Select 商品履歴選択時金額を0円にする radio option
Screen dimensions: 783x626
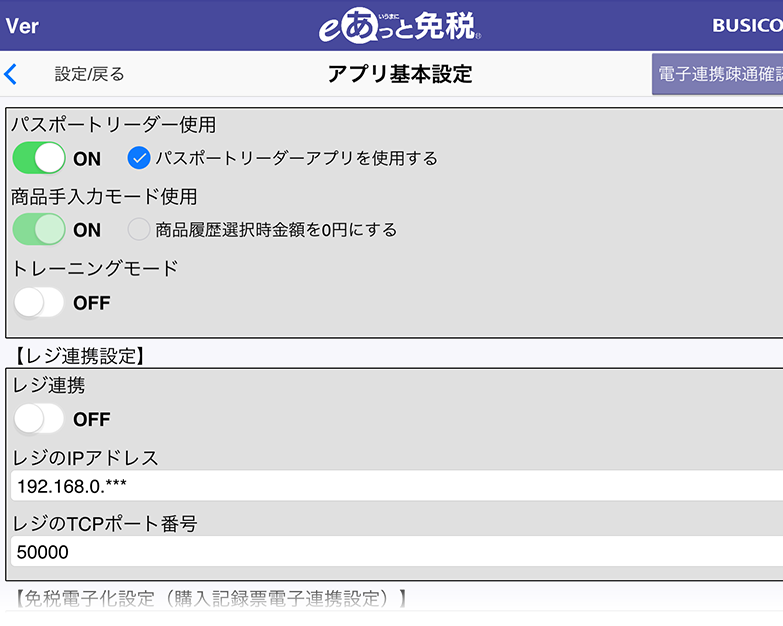point(139,229)
